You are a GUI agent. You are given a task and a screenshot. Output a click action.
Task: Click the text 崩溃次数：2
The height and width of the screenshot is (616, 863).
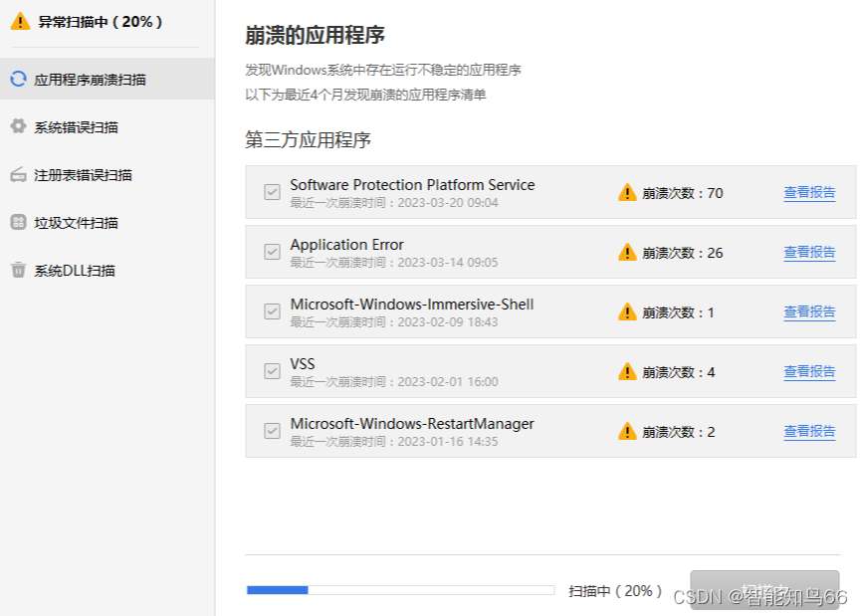pyautogui.click(x=679, y=432)
